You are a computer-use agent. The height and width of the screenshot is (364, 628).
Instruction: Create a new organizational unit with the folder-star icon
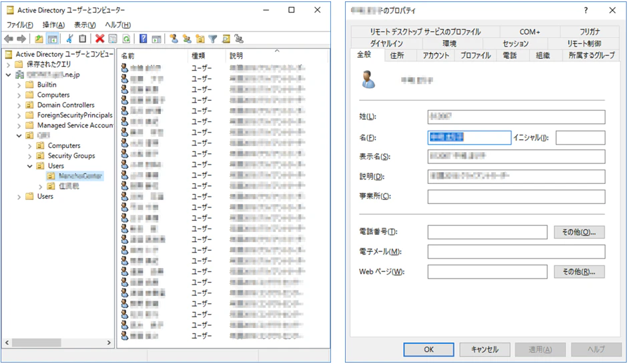coord(200,39)
